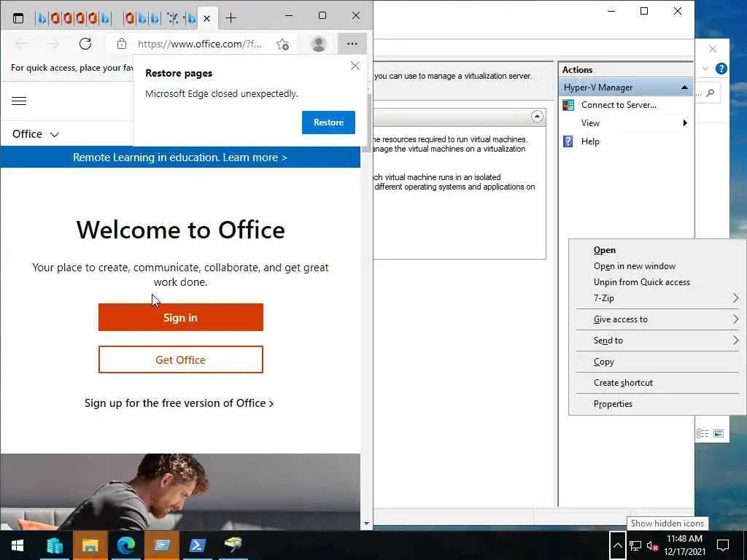The image size is (747, 560).
Task: Open Sign up for free version link
Action: 179,403
